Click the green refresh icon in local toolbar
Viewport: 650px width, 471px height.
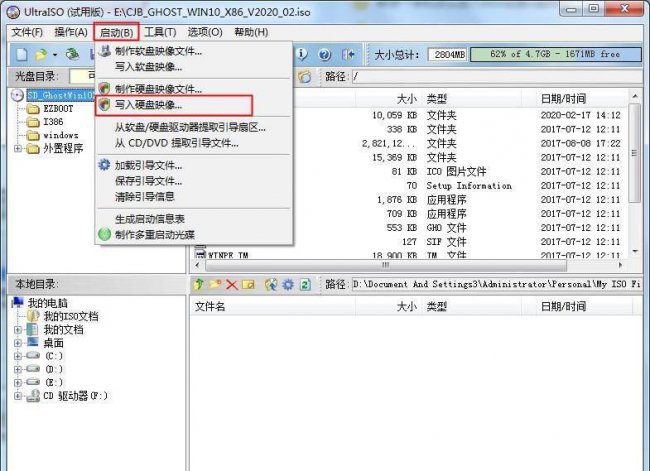(x=306, y=284)
